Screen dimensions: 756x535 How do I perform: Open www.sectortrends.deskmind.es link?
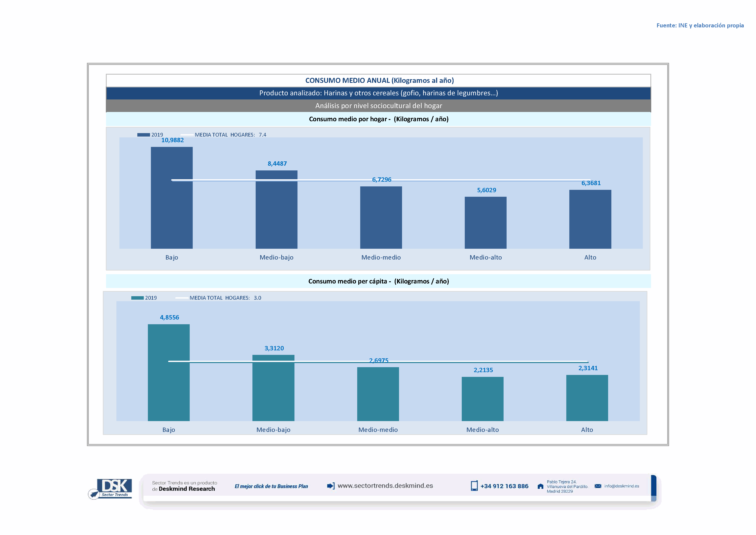click(385, 486)
